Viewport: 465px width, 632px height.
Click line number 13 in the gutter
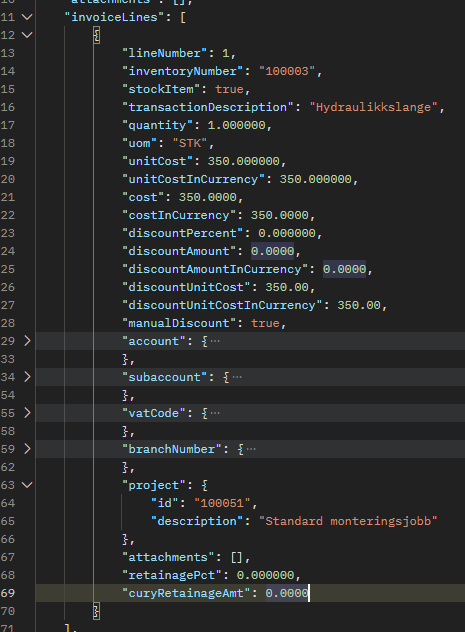point(8,53)
